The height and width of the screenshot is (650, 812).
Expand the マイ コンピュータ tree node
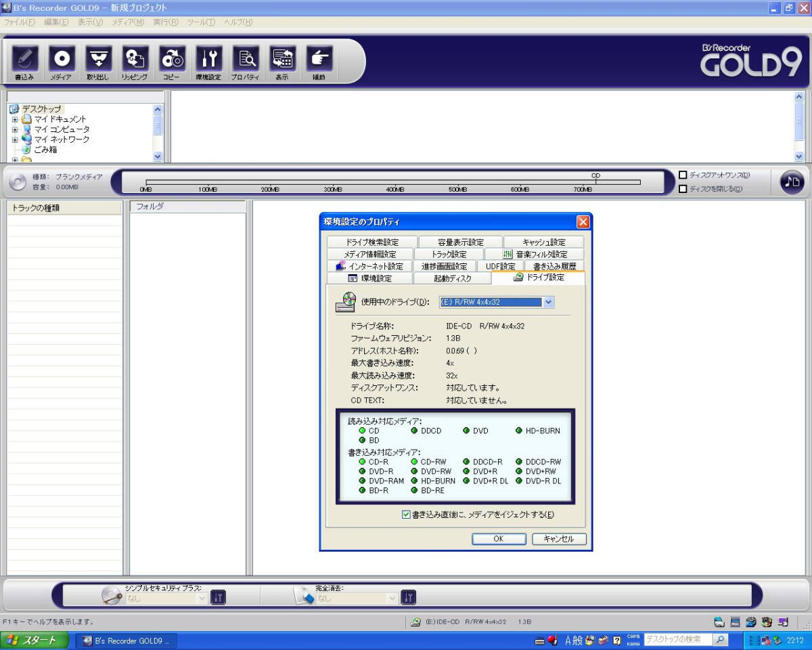pyautogui.click(x=14, y=129)
